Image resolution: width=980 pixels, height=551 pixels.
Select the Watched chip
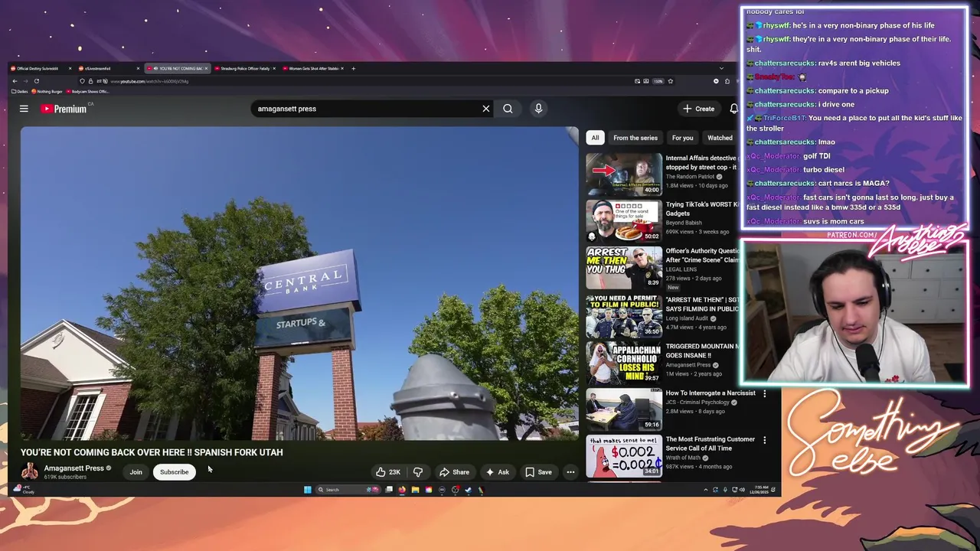pos(720,138)
